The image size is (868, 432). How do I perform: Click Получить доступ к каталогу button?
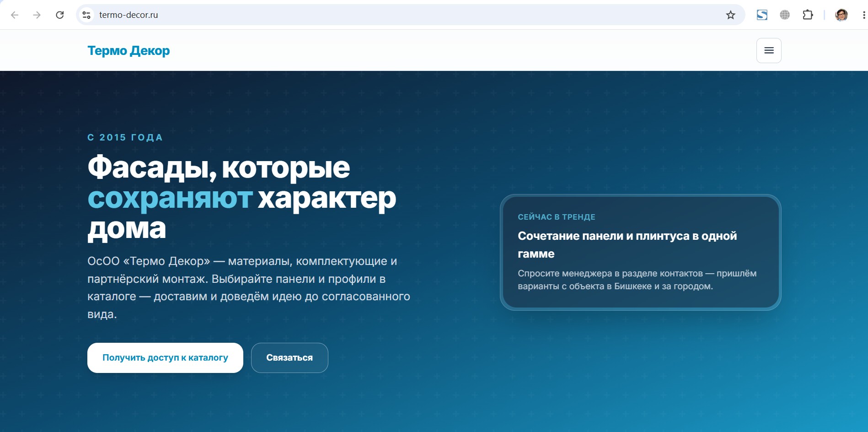165,358
